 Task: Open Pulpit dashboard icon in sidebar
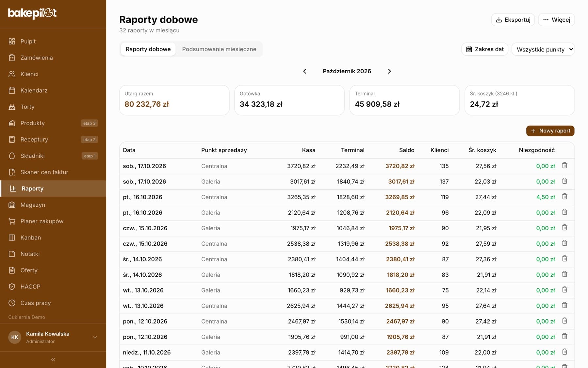(x=12, y=41)
